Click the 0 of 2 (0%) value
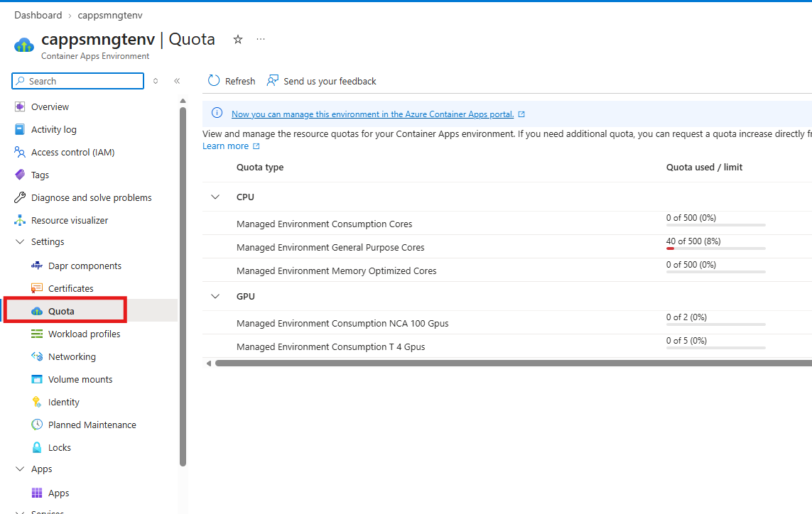The width and height of the screenshot is (812, 514). 686,317
